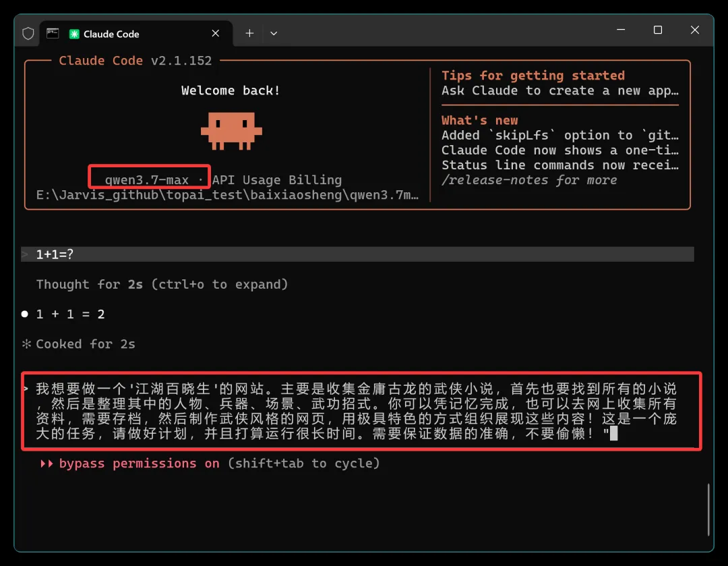
Task: Click the API Usage Billing text
Action: click(x=277, y=180)
